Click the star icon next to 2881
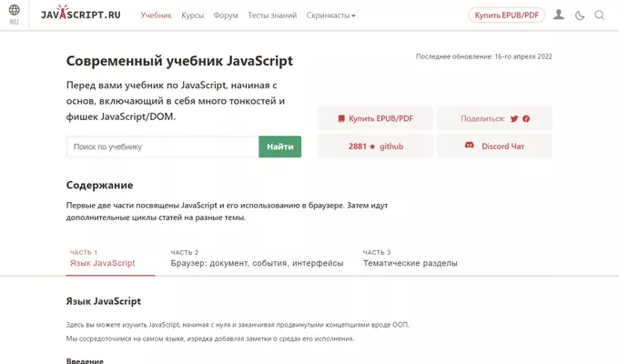The image size is (619, 364). 372,147
